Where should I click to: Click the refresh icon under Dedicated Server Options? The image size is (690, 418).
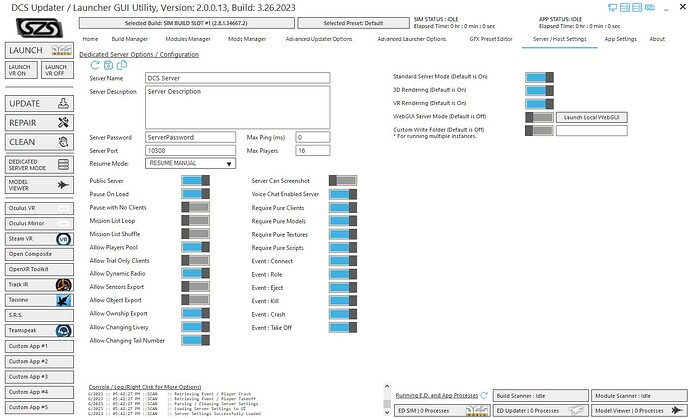coord(95,65)
